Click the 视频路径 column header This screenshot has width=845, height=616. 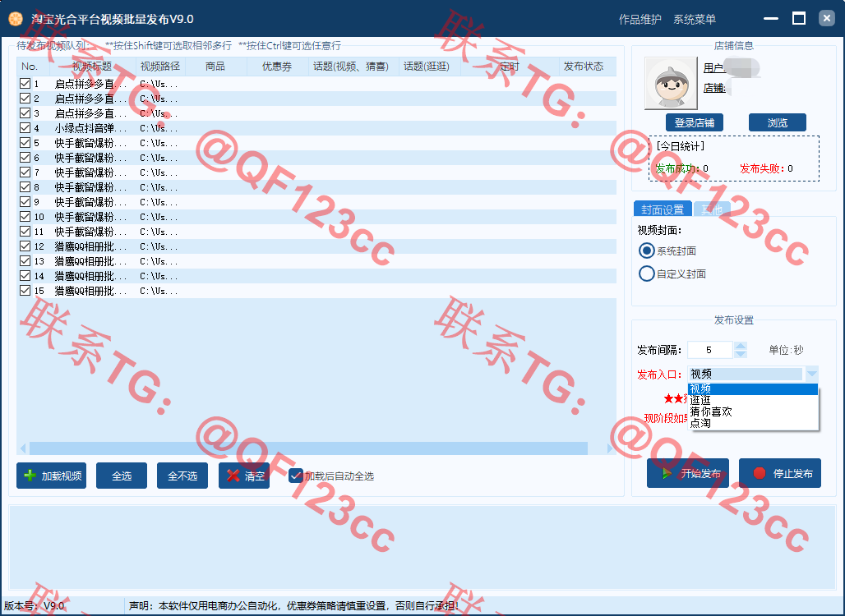tap(160, 67)
